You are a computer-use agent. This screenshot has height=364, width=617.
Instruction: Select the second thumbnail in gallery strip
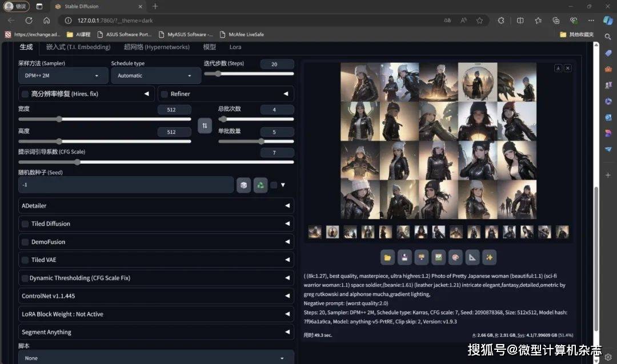click(332, 232)
